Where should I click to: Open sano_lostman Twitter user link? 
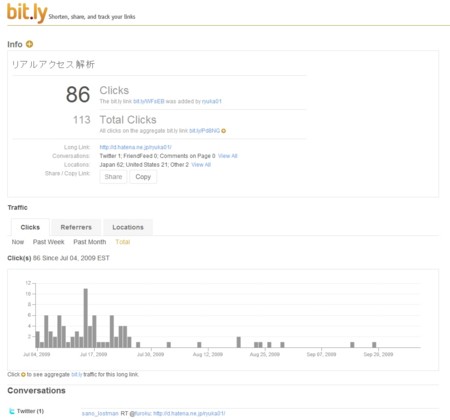[100, 413]
